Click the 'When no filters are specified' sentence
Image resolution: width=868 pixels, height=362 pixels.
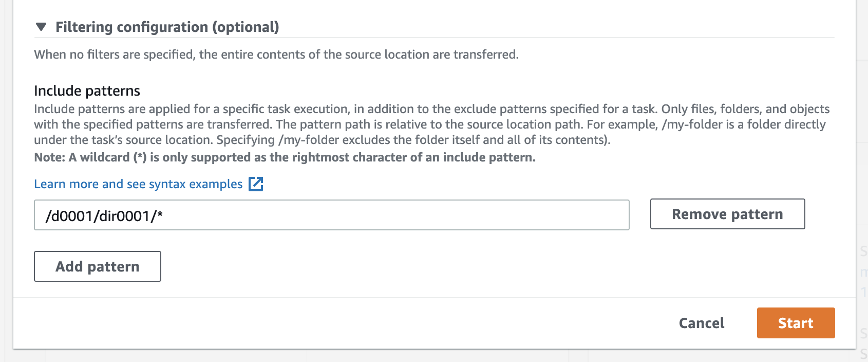coord(276,55)
